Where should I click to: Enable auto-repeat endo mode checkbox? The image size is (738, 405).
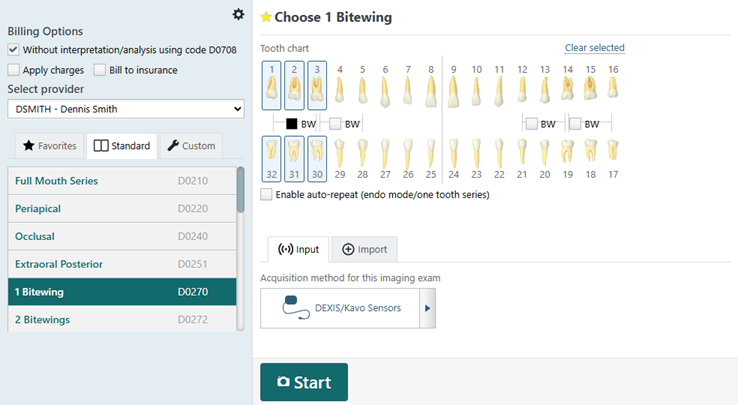(266, 195)
